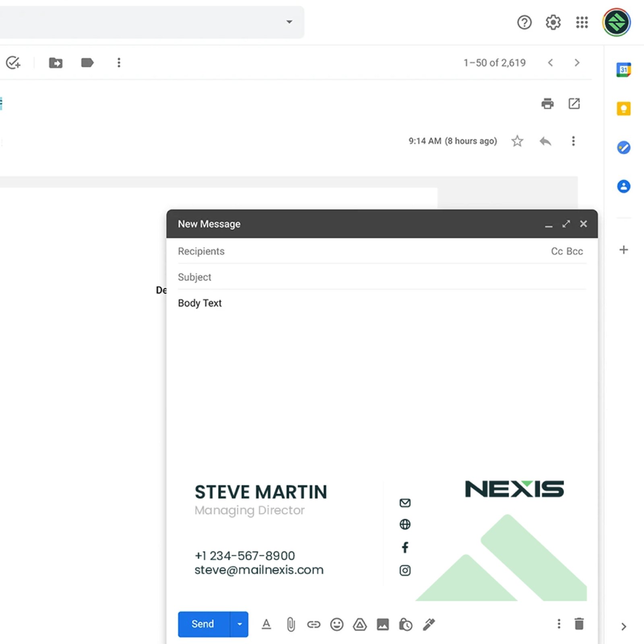644x644 pixels.
Task: Click the Send button
Action: (204, 624)
